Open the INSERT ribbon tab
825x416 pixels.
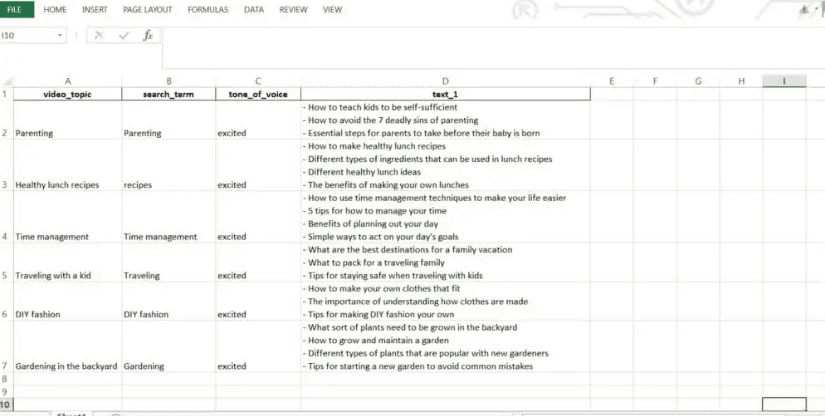[x=95, y=9]
